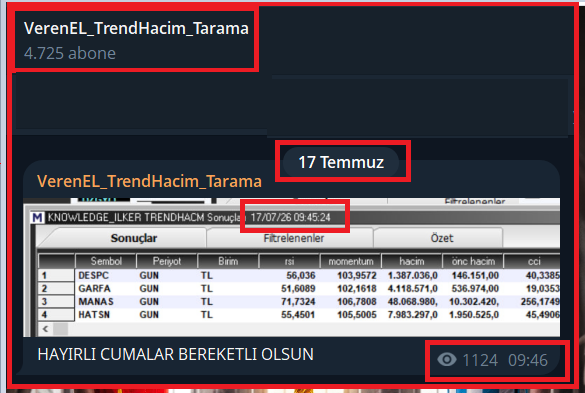Viewport: 585px width, 393px height.
Task: Sort by the momentum column header
Action: 351,261
